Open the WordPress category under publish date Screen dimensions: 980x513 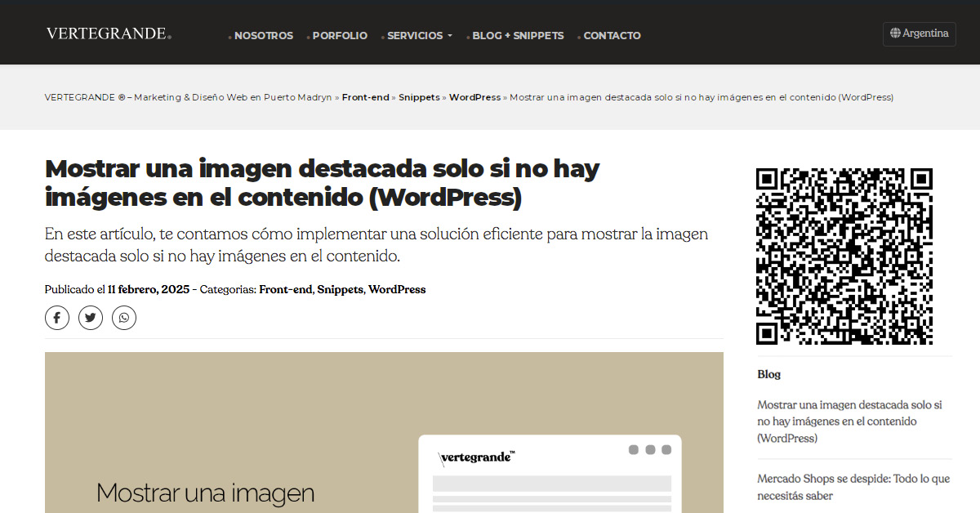coord(397,289)
